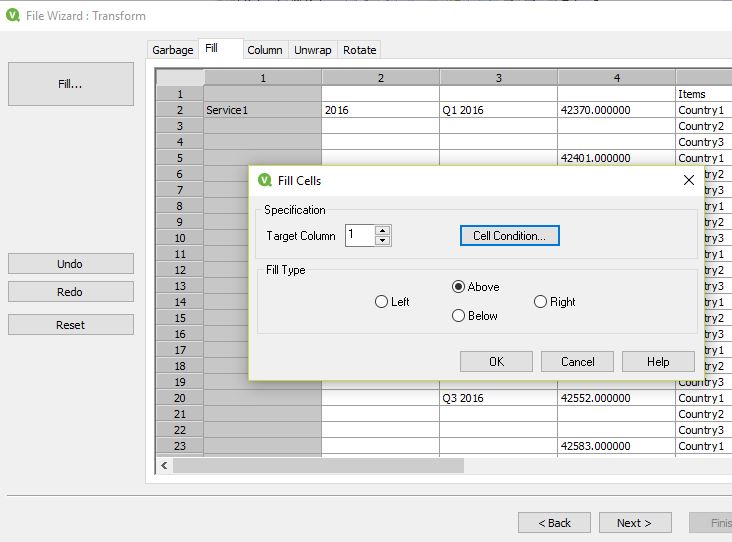This screenshot has height=542, width=732.
Task: Increase Target Column with up arrow
Action: point(382,231)
